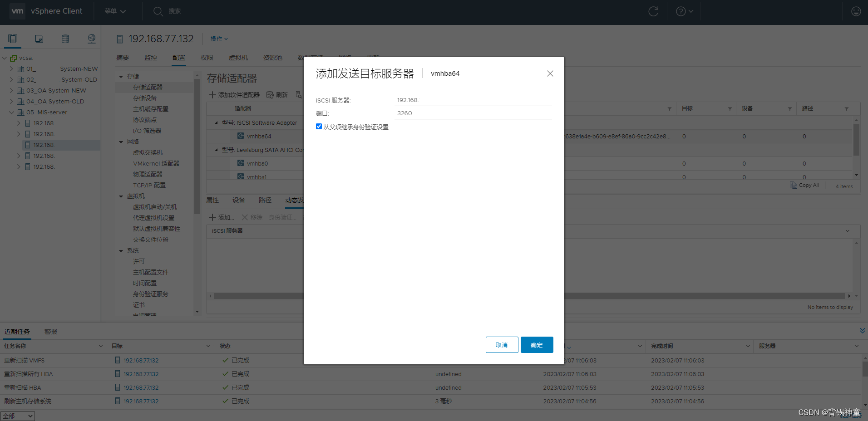
Task: Uncheck 从父项继承身份验证设置 in the dialog
Action: pyautogui.click(x=319, y=126)
